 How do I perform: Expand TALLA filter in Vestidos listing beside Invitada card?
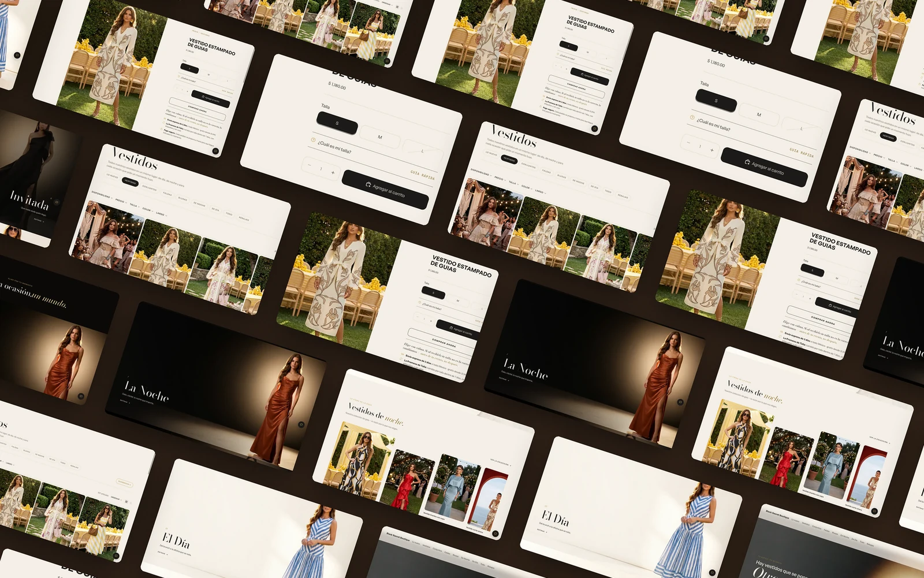134,205
